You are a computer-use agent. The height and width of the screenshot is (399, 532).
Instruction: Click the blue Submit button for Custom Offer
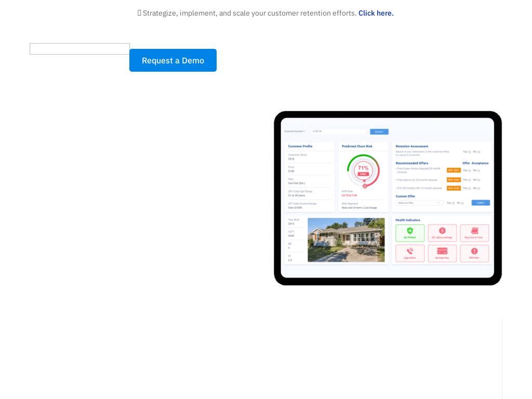[481, 203]
